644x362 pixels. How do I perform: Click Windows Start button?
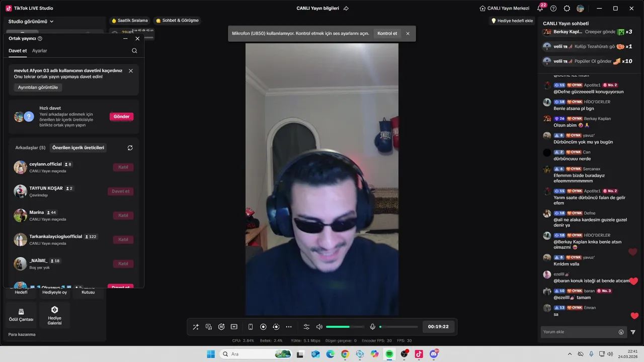(211, 354)
